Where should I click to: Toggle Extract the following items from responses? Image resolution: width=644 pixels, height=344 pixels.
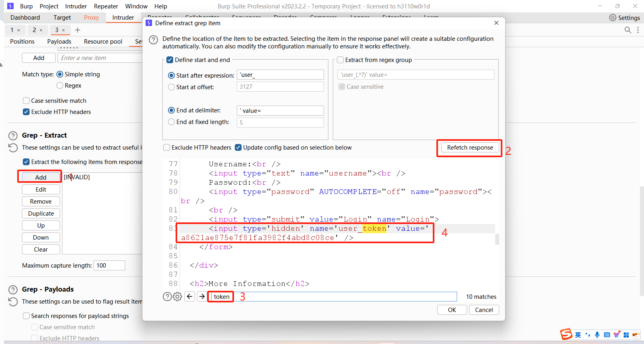(x=26, y=162)
